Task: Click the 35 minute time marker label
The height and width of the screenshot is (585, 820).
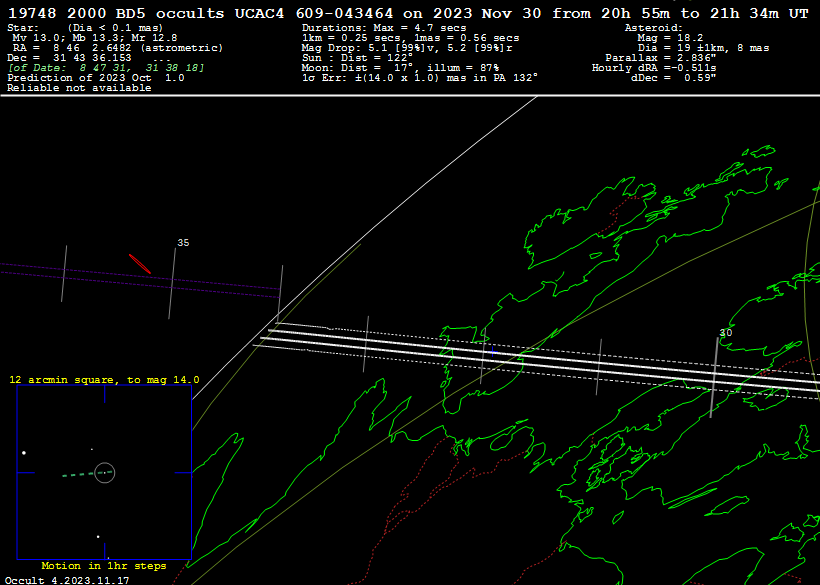Action: click(x=183, y=243)
